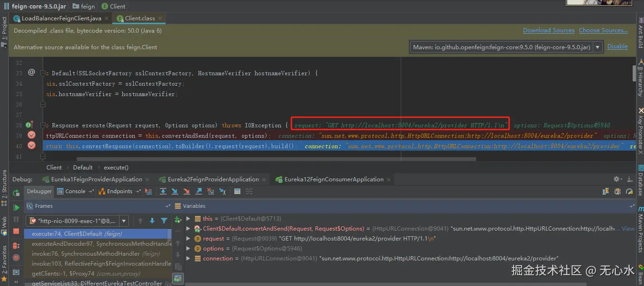Toggle the breakpoint on line 40
Viewport: 644px width, 286px height.
point(31,145)
